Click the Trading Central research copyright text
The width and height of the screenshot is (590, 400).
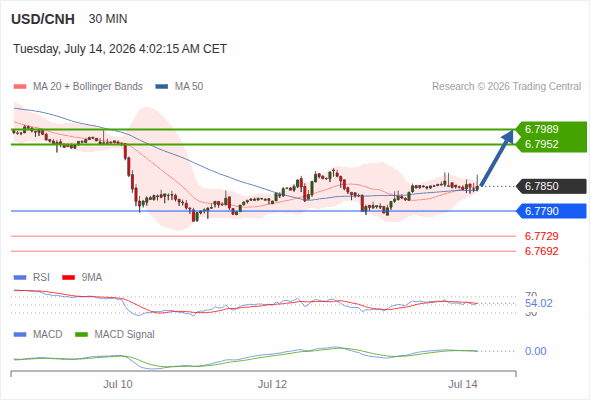point(506,87)
